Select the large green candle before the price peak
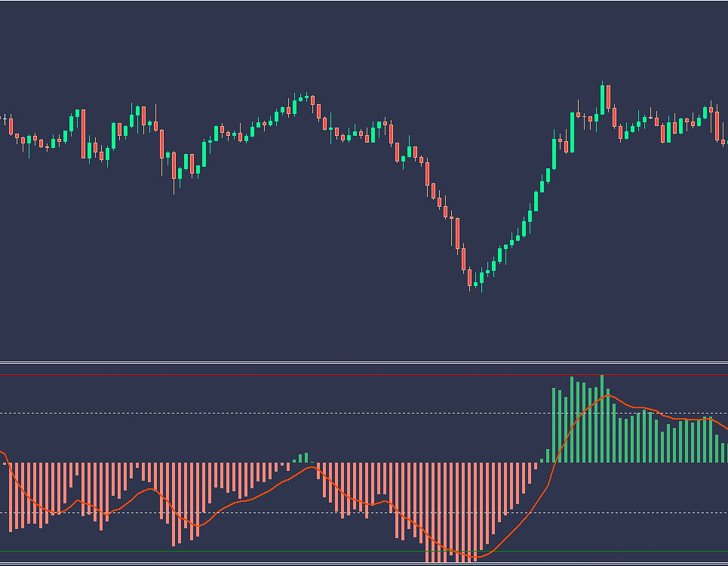Screen dimensions: 728x566 tap(573, 131)
